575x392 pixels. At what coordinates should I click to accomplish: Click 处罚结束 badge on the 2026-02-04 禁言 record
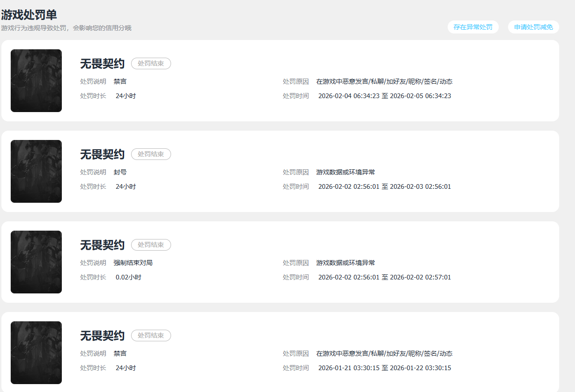click(x=151, y=63)
